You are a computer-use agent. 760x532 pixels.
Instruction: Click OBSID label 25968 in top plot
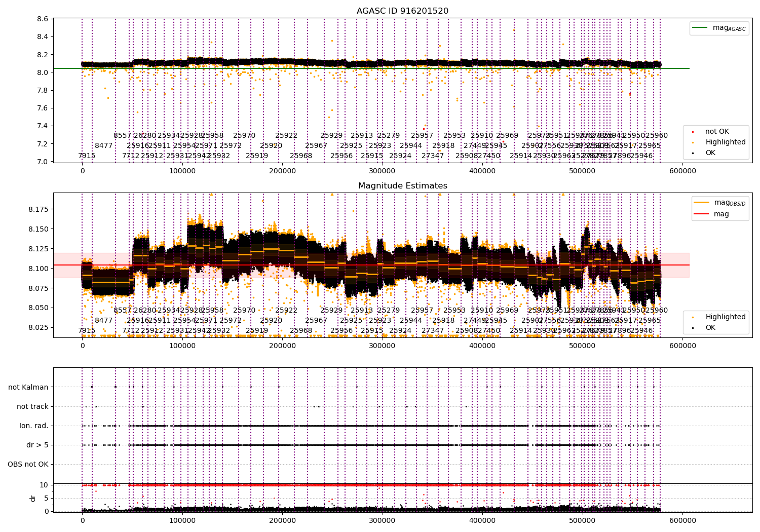pos(301,156)
